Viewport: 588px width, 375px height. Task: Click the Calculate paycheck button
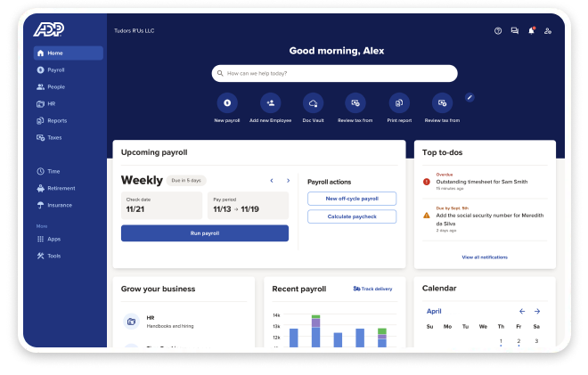click(x=352, y=216)
